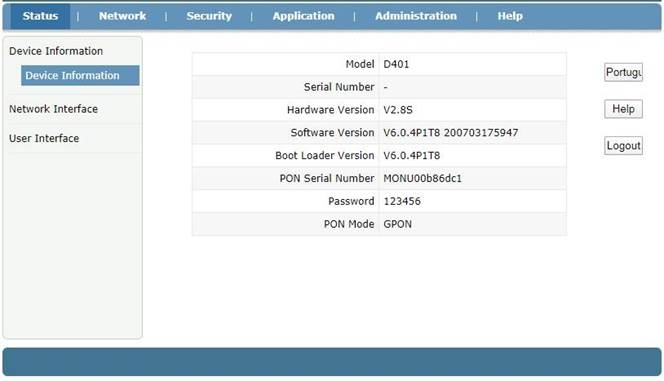Screen dimensions: 664x381
Task: Select highlighted Device Information submenu item
Action: [80, 75]
